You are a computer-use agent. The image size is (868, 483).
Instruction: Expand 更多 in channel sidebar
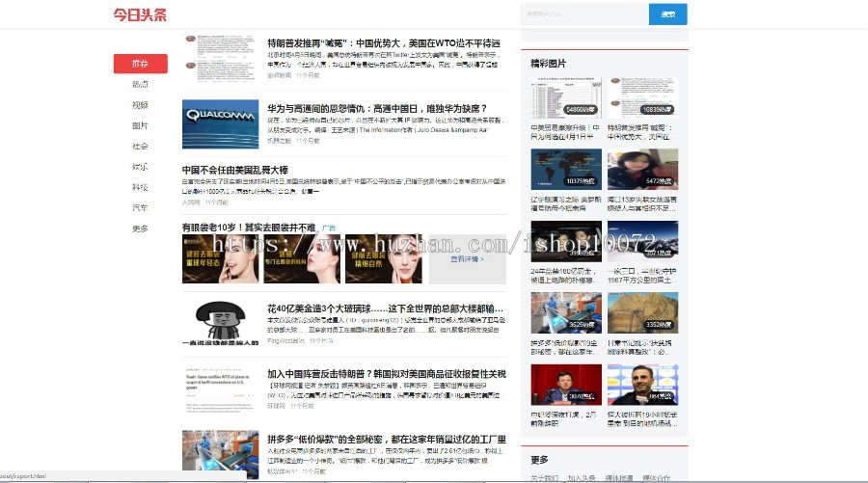[140, 228]
